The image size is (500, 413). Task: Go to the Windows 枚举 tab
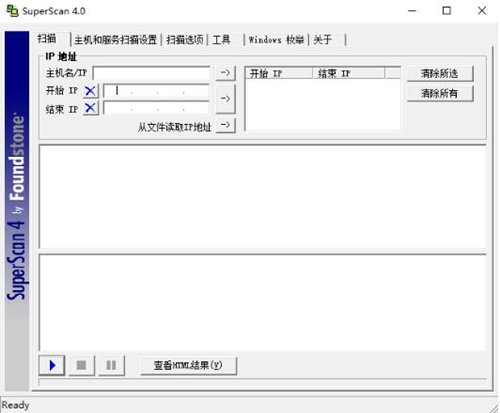click(276, 40)
